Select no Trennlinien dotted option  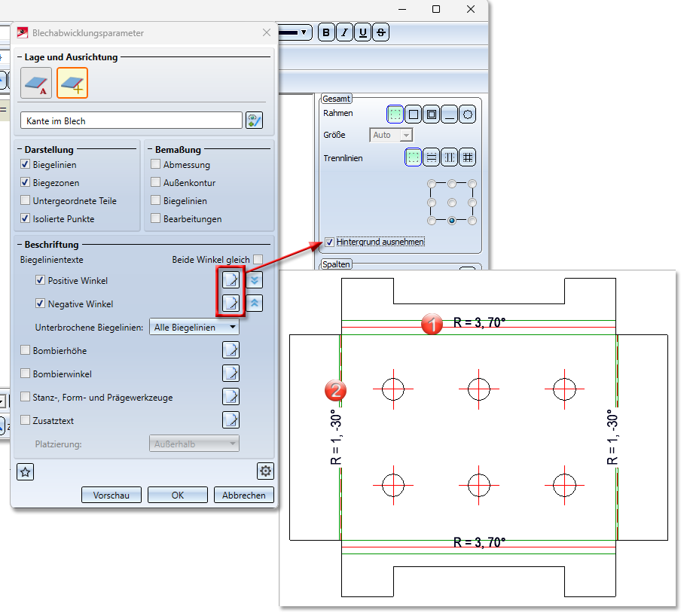click(x=413, y=157)
